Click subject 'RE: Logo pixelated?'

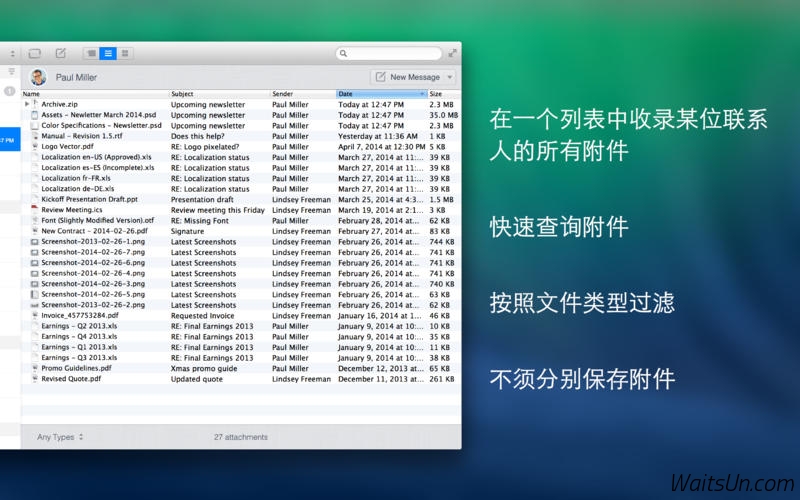(x=205, y=146)
